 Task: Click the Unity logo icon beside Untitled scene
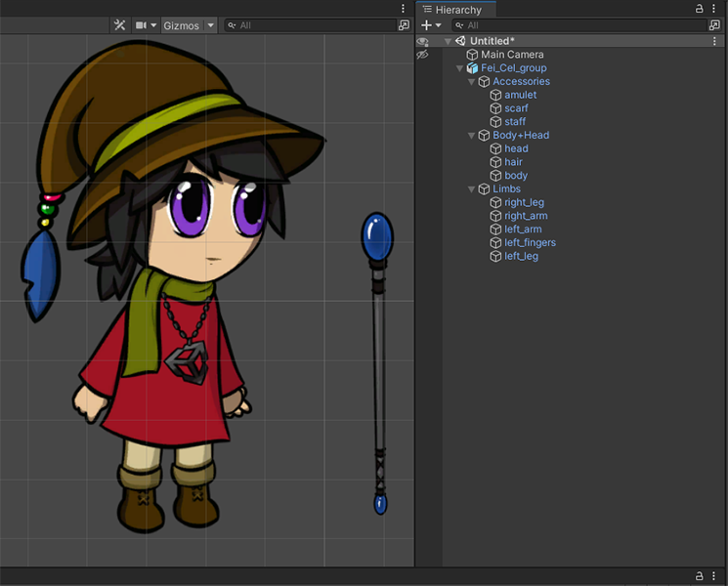460,41
